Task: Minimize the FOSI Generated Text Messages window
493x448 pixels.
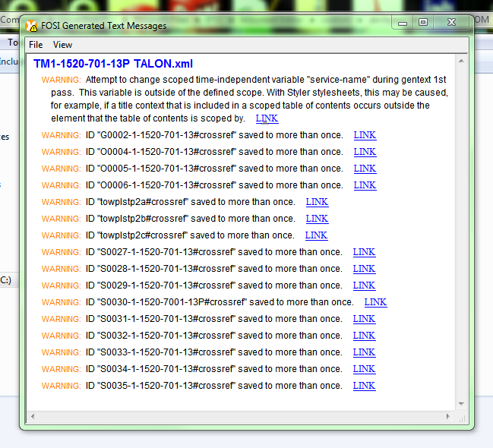Action: click(403, 23)
